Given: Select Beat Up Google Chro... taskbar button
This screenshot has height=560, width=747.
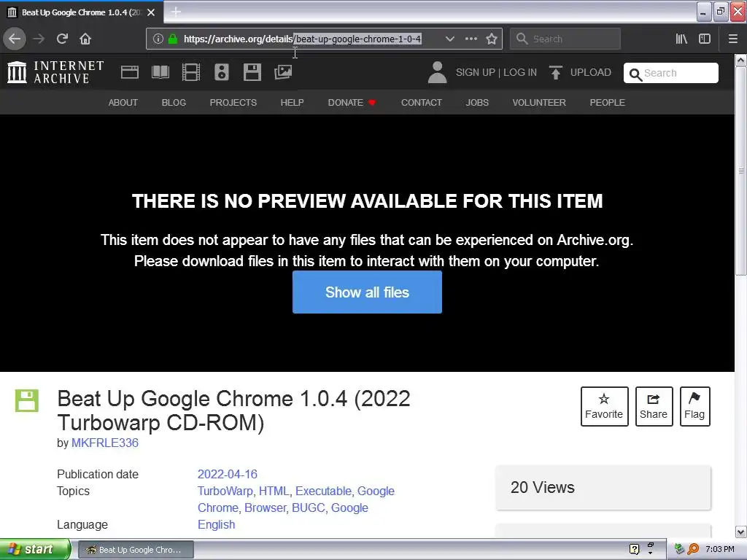Looking at the screenshot, I should [136, 550].
